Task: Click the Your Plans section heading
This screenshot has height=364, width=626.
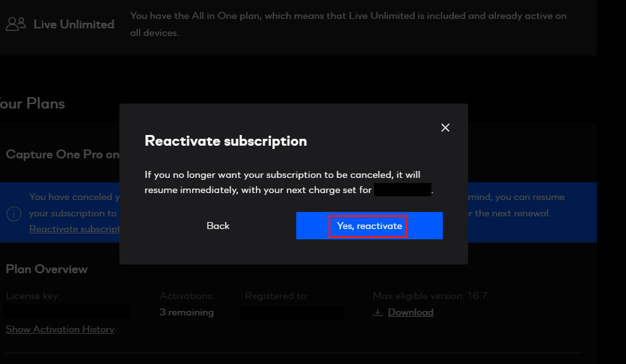Action: pos(32,103)
